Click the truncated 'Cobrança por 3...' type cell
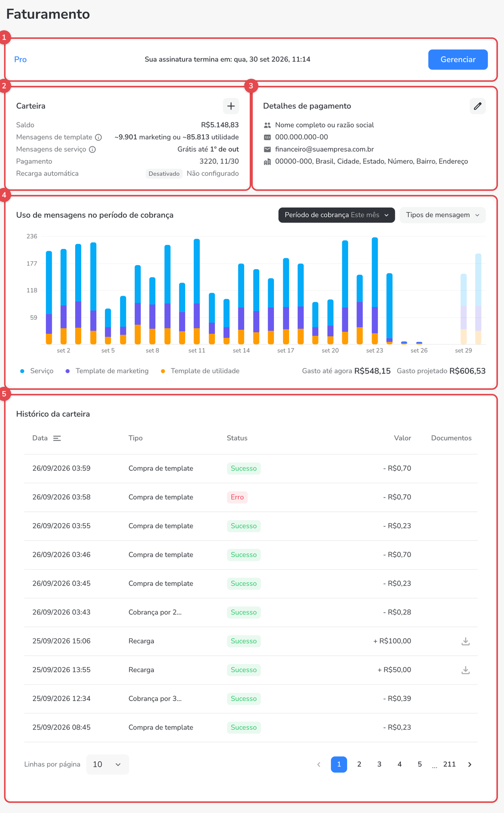504x813 pixels. 155,699
